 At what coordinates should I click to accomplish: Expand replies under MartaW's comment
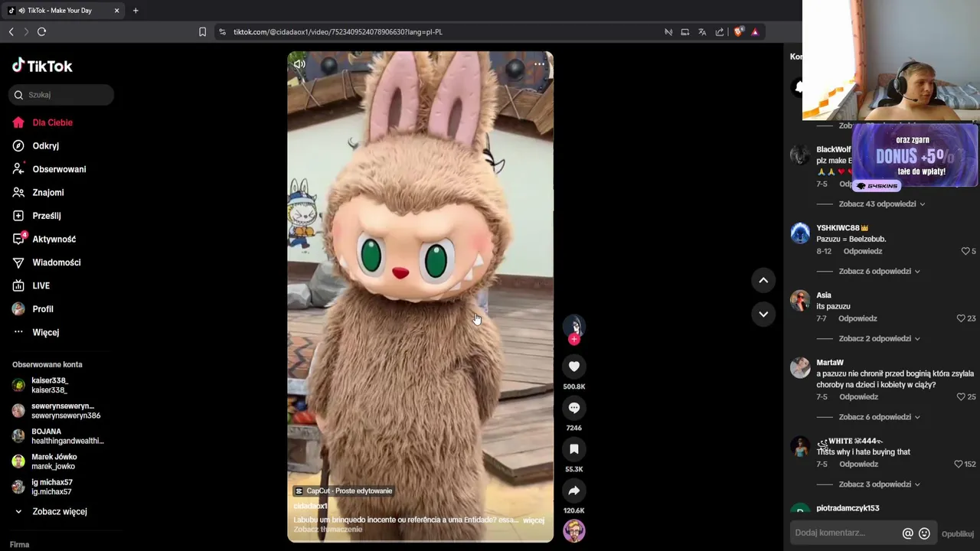click(x=879, y=417)
